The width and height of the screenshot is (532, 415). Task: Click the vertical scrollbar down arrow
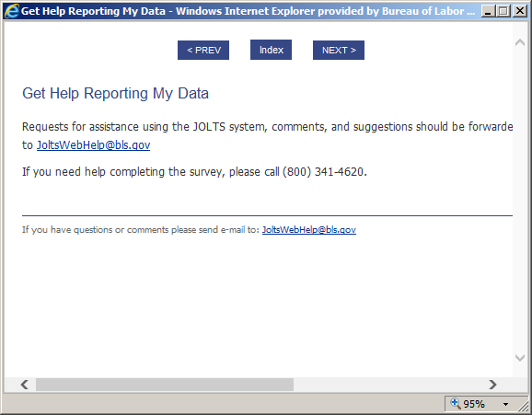coord(520,357)
